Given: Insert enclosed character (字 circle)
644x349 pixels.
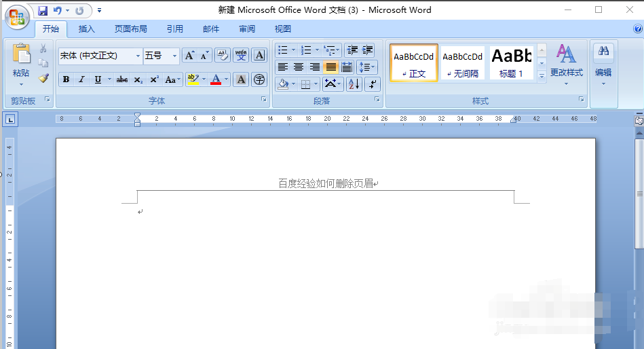Looking at the screenshot, I should (259, 79).
